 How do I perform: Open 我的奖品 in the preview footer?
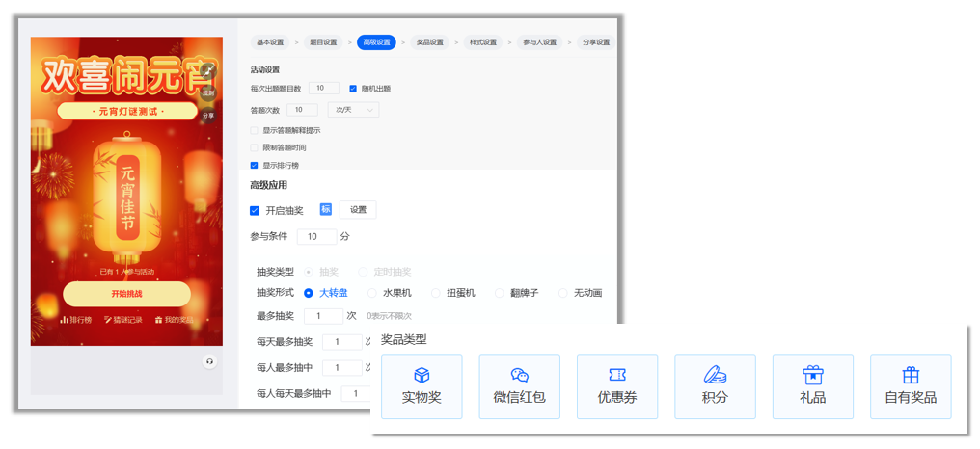(174, 320)
